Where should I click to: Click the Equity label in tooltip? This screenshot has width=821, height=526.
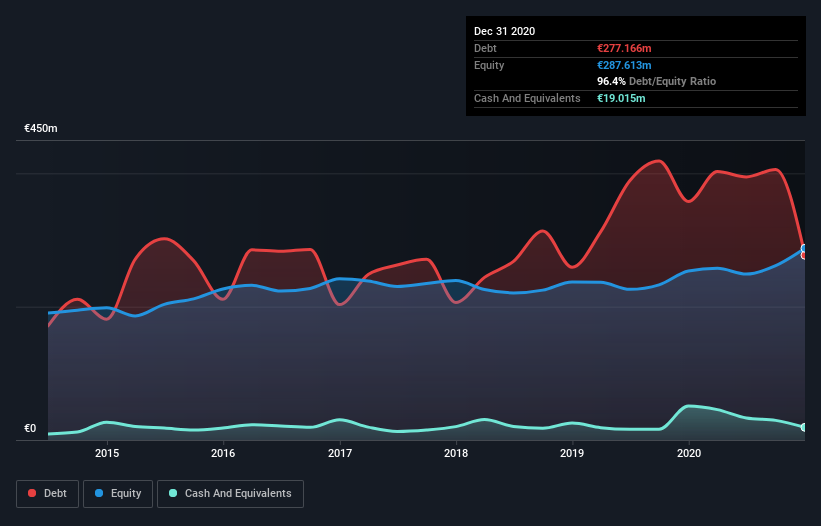pos(489,65)
